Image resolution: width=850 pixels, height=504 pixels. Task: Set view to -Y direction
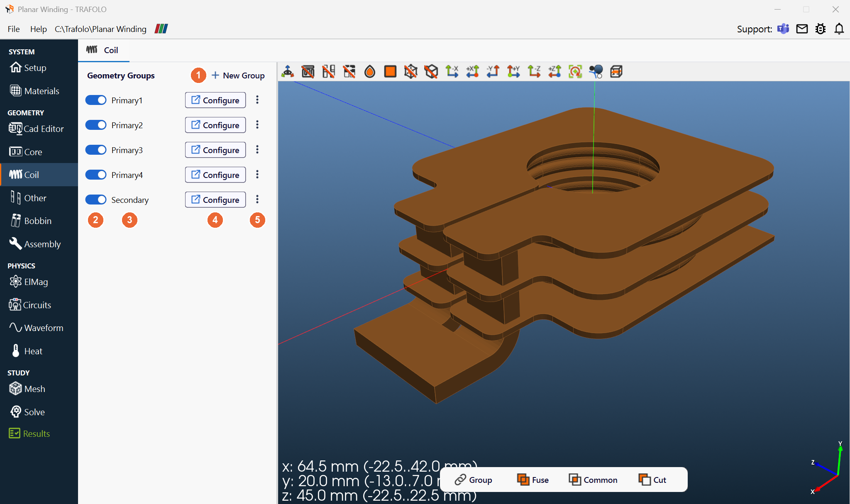tap(493, 71)
